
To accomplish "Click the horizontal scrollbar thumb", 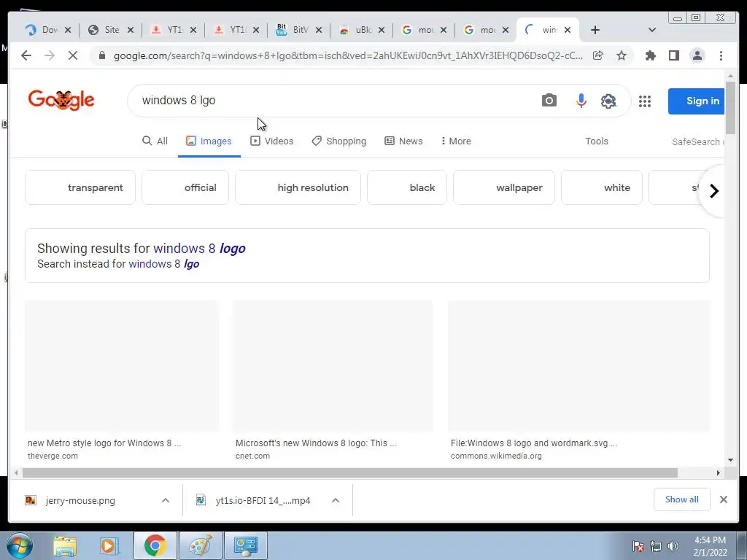I will (349, 472).
